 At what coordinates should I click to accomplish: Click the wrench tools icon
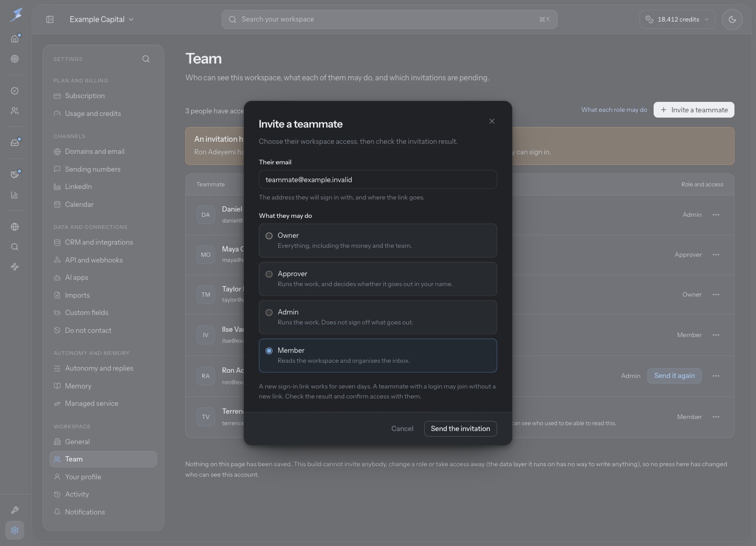tap(15, 510)
